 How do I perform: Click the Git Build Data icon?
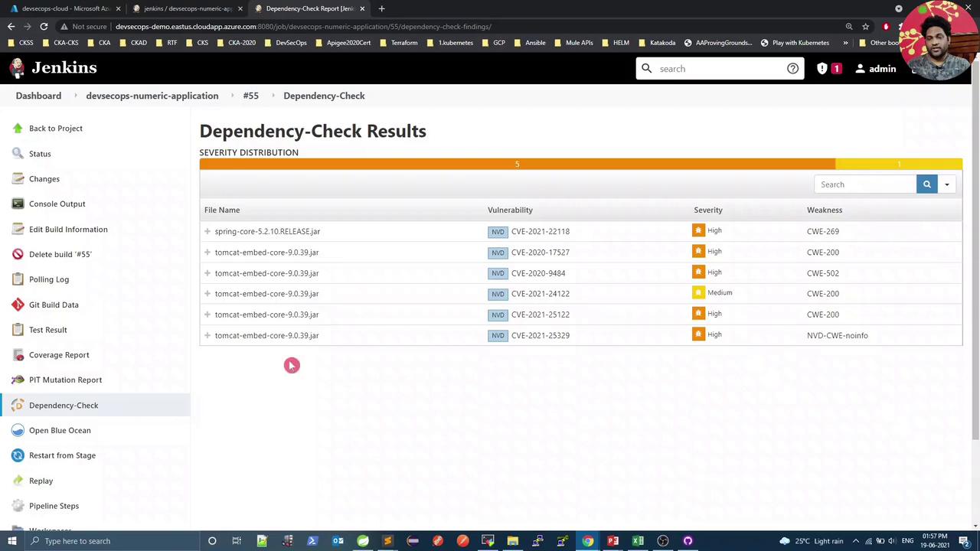point(18,305)
